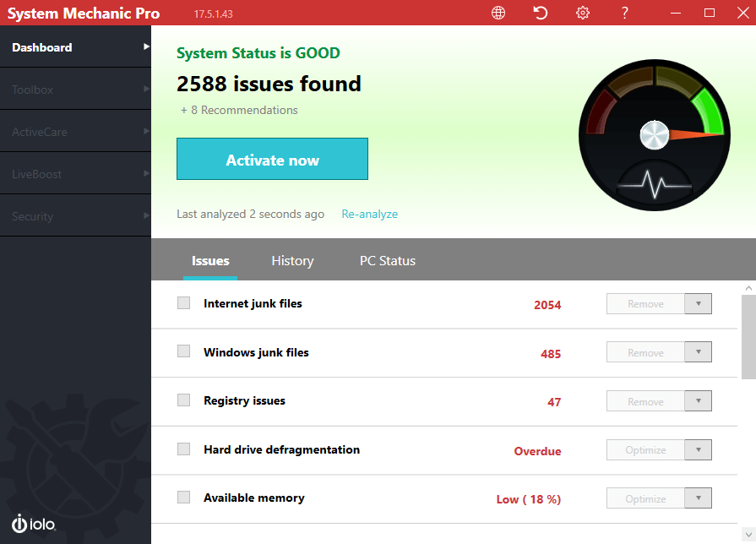Click the heartbeat pulse icon under gauge

(653, 182)
